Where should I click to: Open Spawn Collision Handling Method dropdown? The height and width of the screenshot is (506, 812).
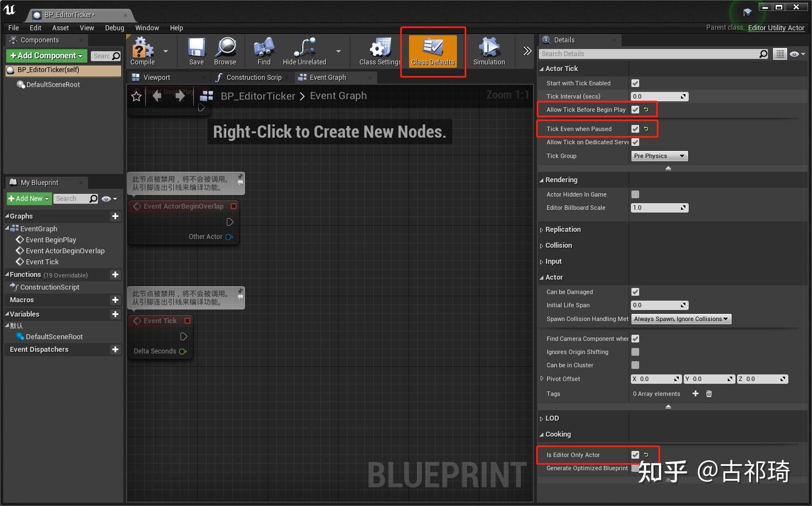[x=681, y=319]
